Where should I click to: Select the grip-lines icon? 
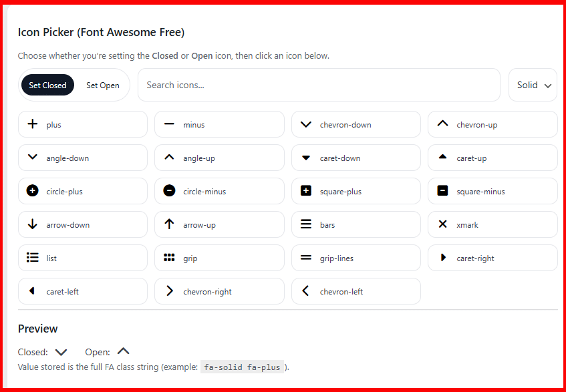tap(356, 258)
